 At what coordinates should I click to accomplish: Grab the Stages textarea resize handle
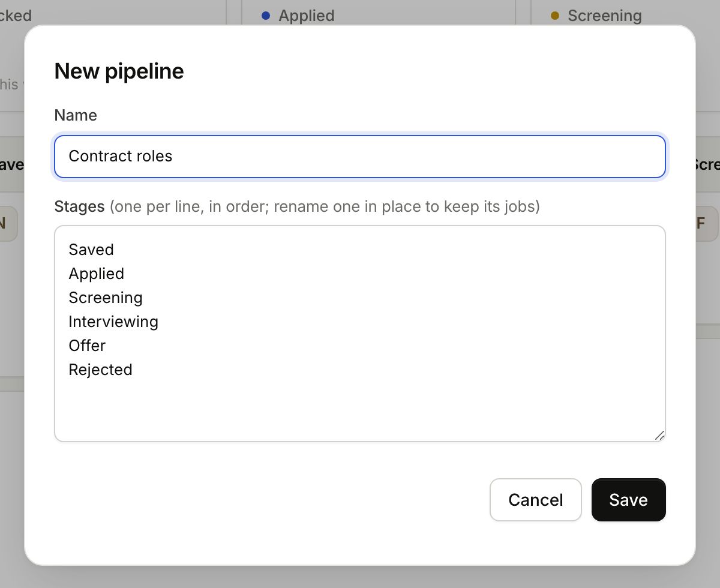[x=659, y=436]
